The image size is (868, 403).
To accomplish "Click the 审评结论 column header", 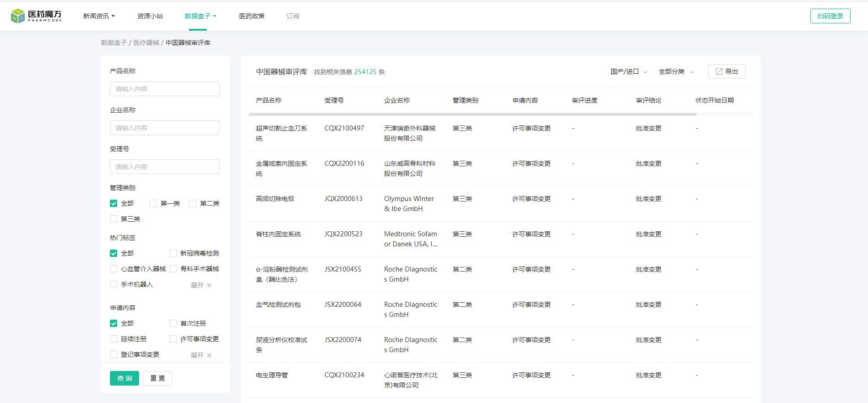I will point(649,100).
